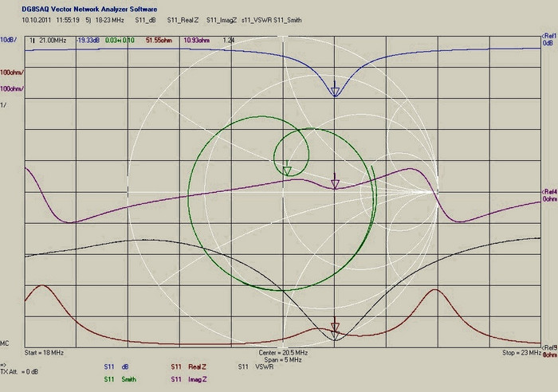558x392 pixels.
Task: Click the 18-23 MHz header text
Action: point(109,20)
